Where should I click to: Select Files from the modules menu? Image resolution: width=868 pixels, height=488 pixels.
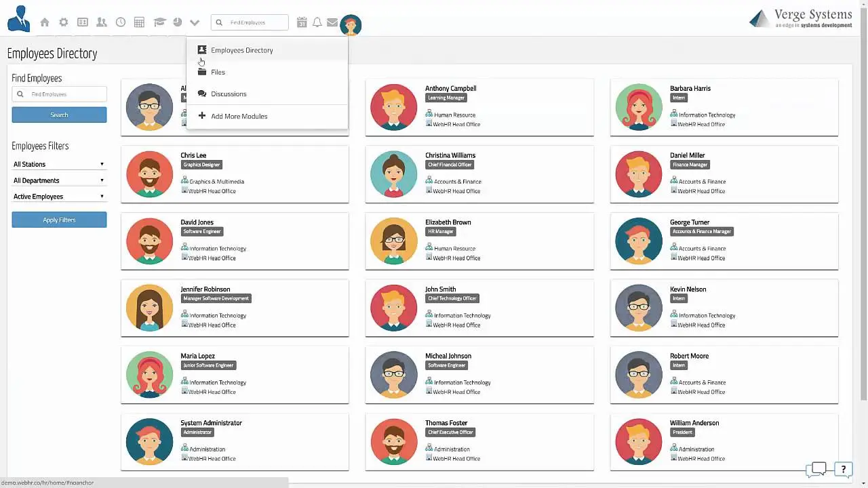[218, 72]
